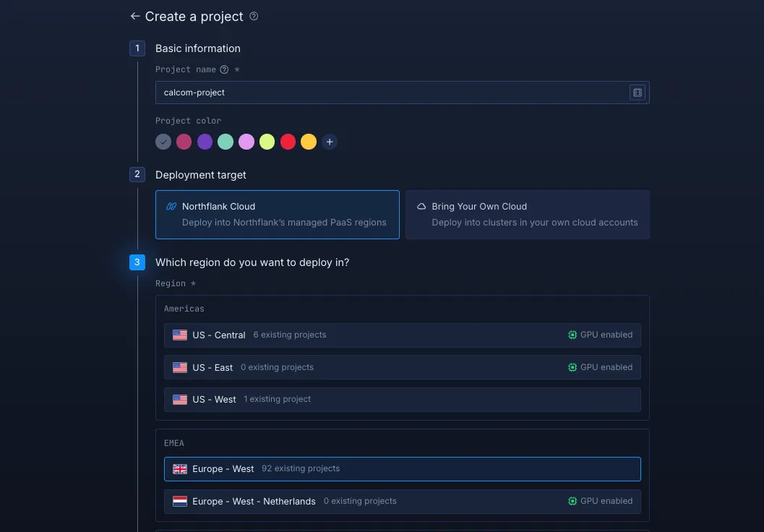
Task: Select the US - West region
Action: (402, 400)
